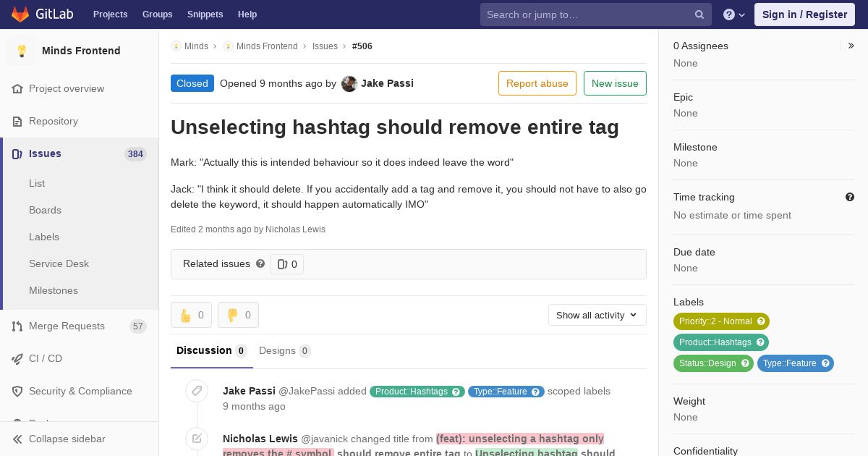Open the Groups menu
This screenshot has width=868, height=456.
157,14
